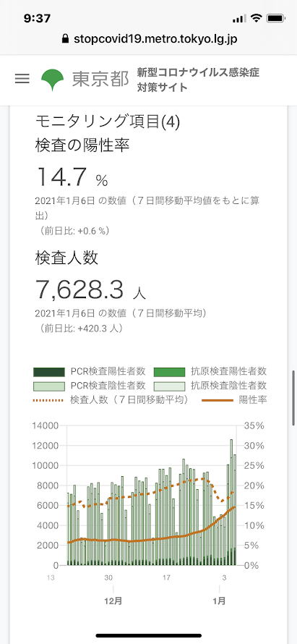
Task: Click the 1月 axis label
Action: click(x=220, y=601)
